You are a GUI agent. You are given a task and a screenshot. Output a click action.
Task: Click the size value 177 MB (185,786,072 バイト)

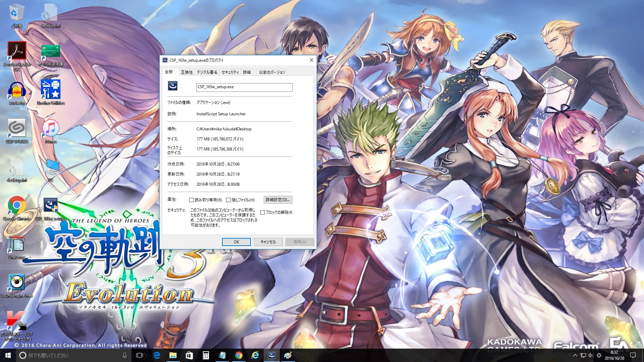pyautogui.click(x=220, y=139)
